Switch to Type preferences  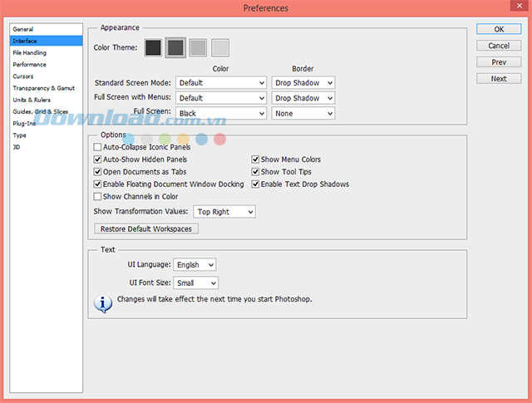(x=47, y=135)
